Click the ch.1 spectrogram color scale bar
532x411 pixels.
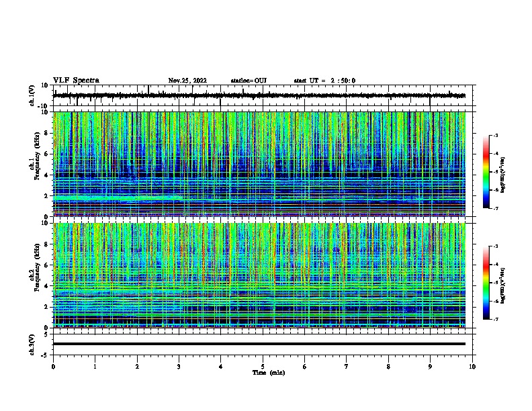click(x=486, y=172)
